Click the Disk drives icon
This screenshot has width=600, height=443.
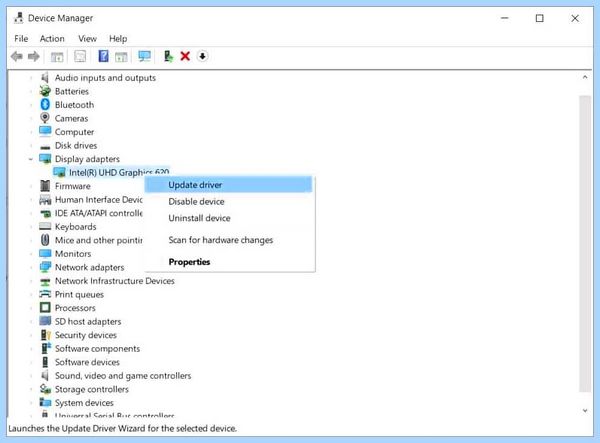pyautogui.click(x=45, y=146)
